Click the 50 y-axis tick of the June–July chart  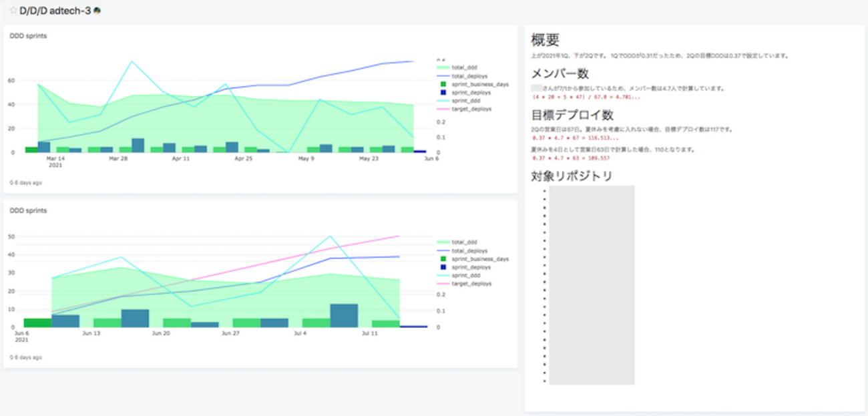pos(11,236)
